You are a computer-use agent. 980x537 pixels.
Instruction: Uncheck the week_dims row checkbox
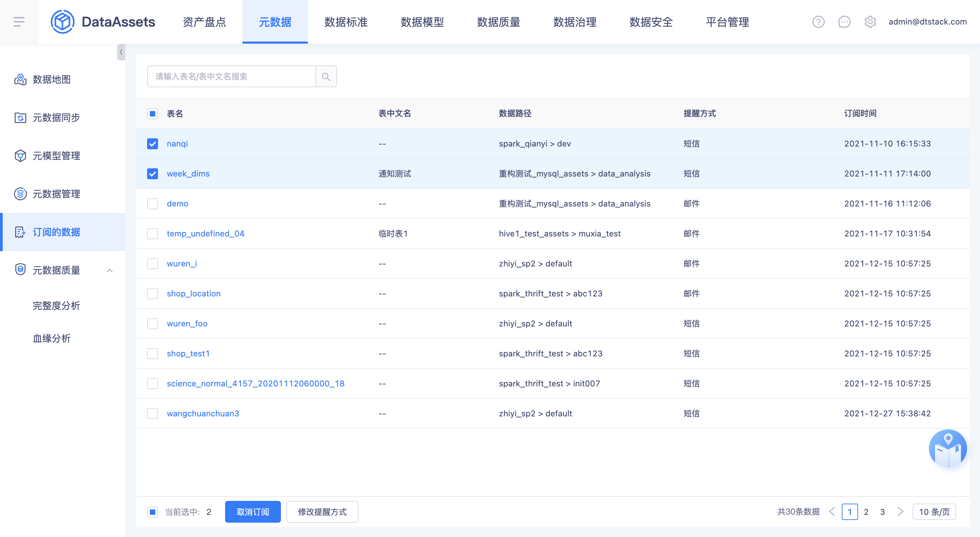pos(153,173)
